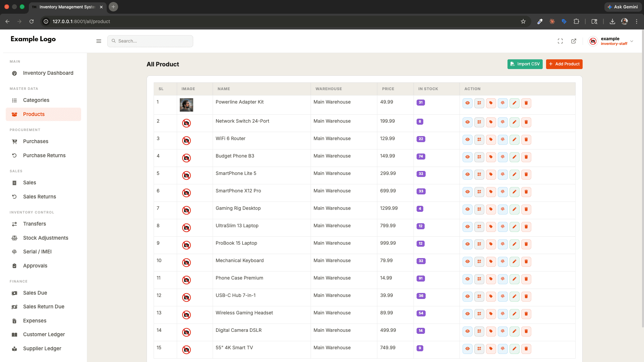Select Products in sidebar

(x=43, y=114)
